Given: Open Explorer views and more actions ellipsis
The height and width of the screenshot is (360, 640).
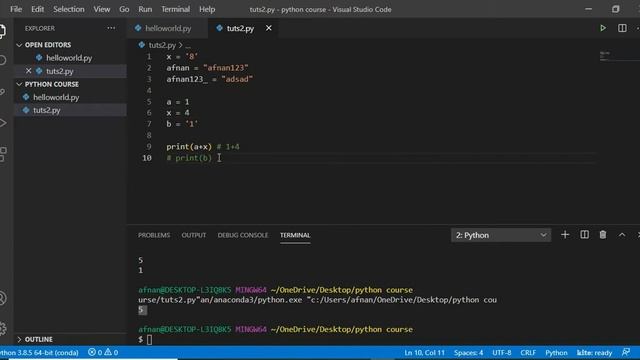Looking at the screenshot, I should click(x=111, y=28).
